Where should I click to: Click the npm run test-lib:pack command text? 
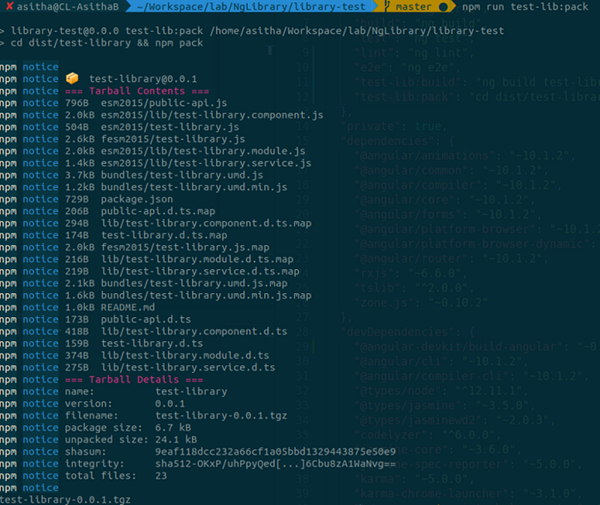coord(525,7)
